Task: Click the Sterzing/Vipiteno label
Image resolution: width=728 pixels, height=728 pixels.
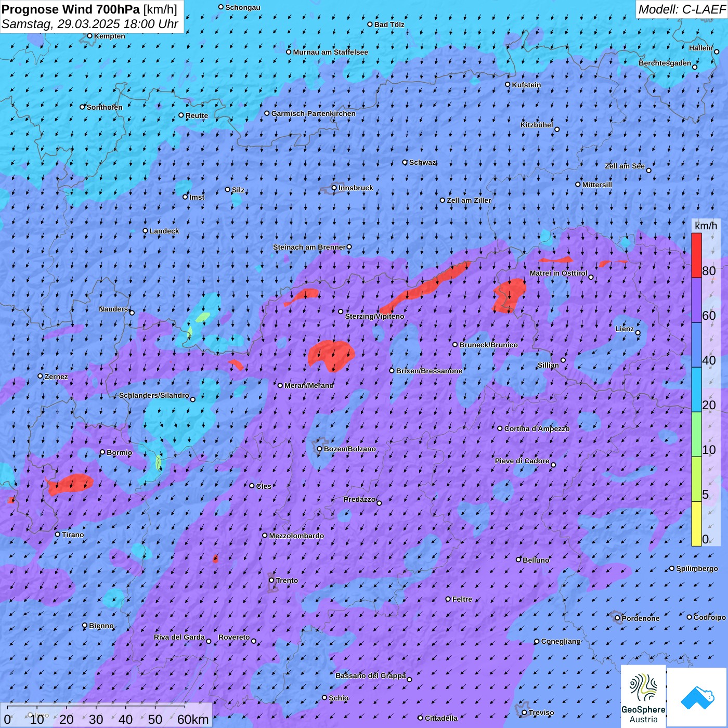Action: [374, 316]
